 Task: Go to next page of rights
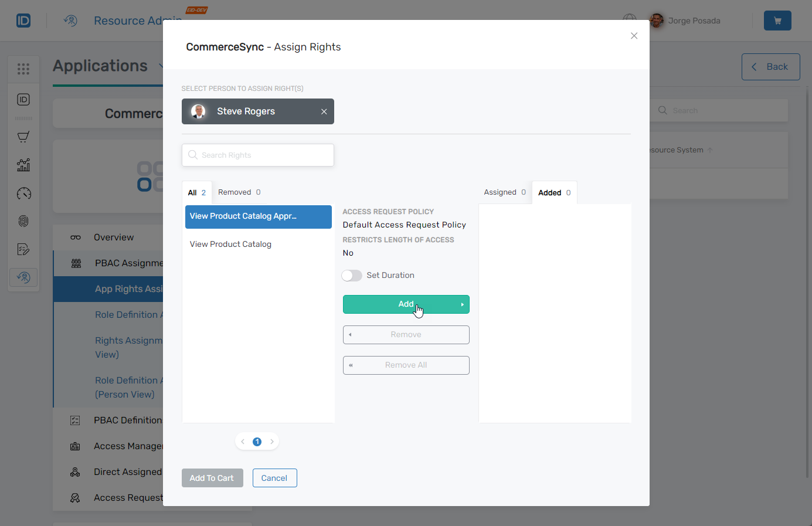pos(272,442)
